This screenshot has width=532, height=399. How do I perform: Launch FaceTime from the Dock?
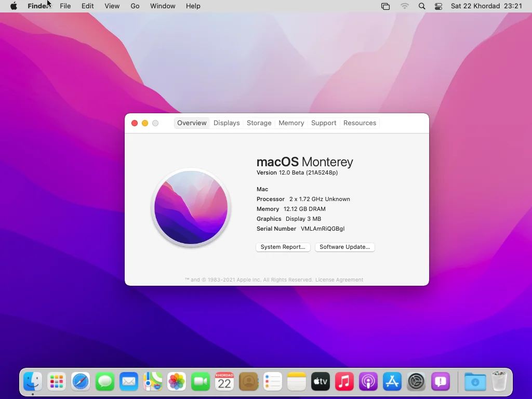(201, 382)
